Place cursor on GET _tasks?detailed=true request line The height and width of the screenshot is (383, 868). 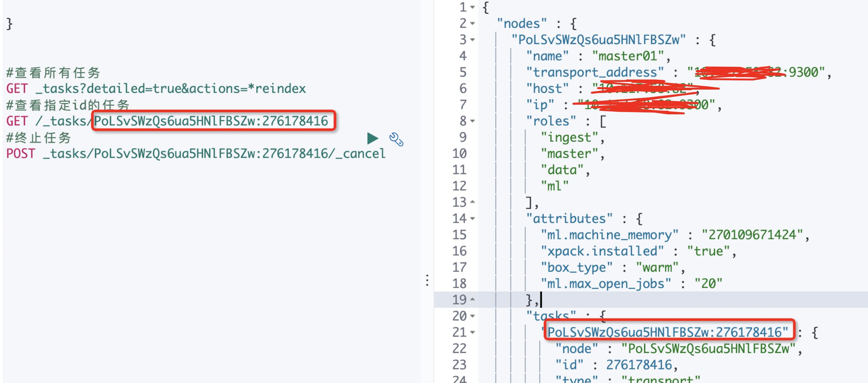tap(156, 89)
